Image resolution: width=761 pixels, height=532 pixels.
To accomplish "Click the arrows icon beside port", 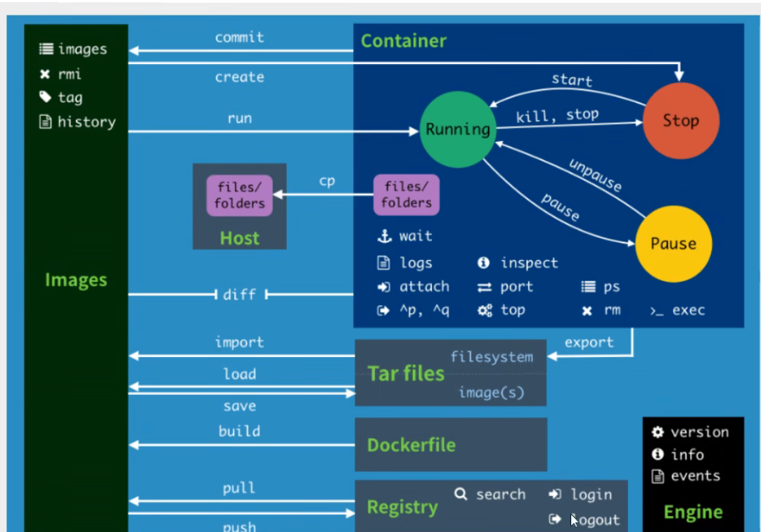I will [485, 287].
